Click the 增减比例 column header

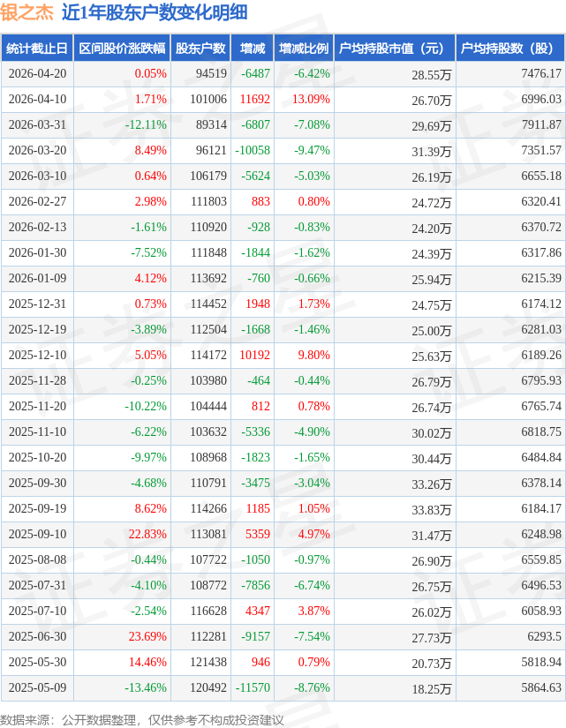tap(304, 48)
